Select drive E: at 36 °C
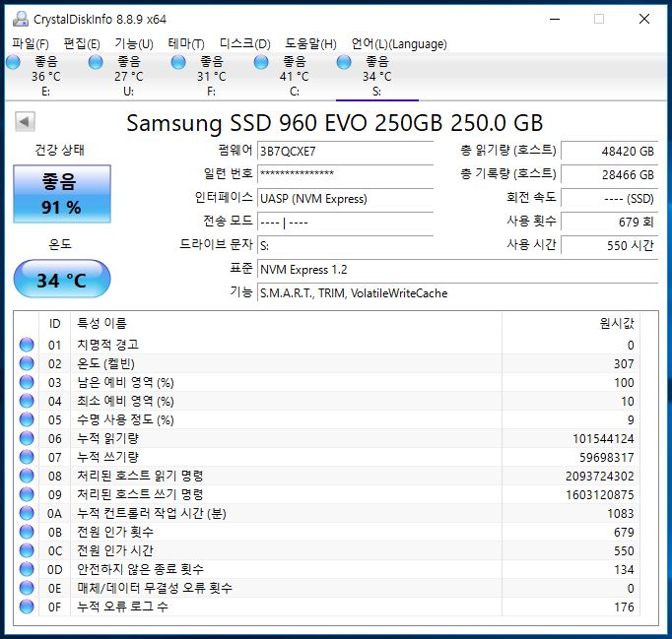Screen dimensions: 672x639 [45, 76]
